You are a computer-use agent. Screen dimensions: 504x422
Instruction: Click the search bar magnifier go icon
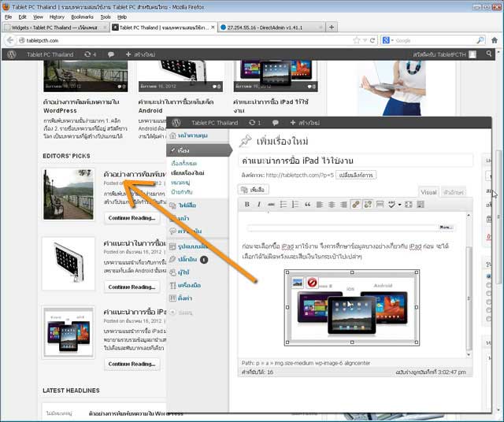480,40
